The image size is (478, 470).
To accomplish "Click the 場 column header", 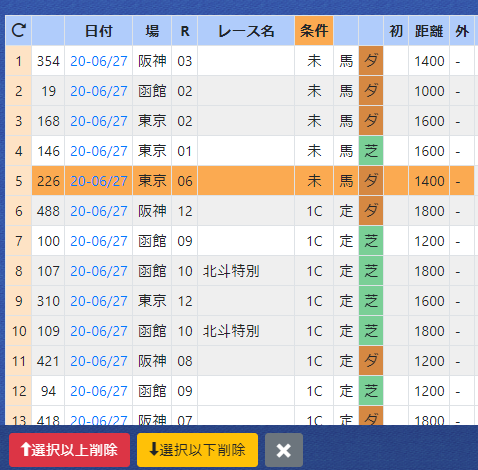I will pyautogui.click(x=152, y=30).
